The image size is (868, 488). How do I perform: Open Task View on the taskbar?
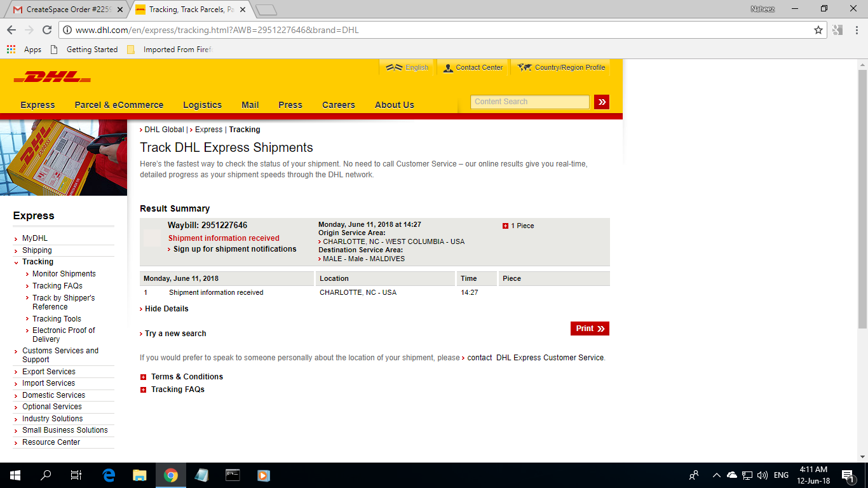[76, 475]
